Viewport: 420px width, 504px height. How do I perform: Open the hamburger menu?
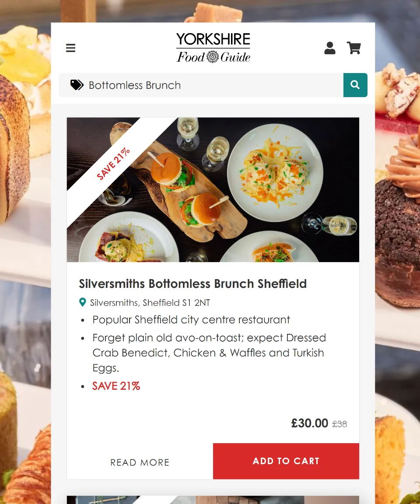(71, 48)
